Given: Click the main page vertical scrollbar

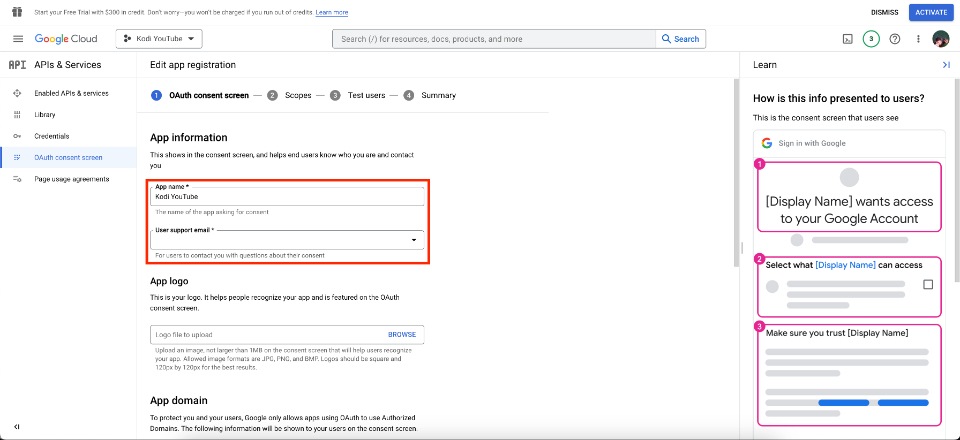Looking at the screenshot, I should pos(737,173).
